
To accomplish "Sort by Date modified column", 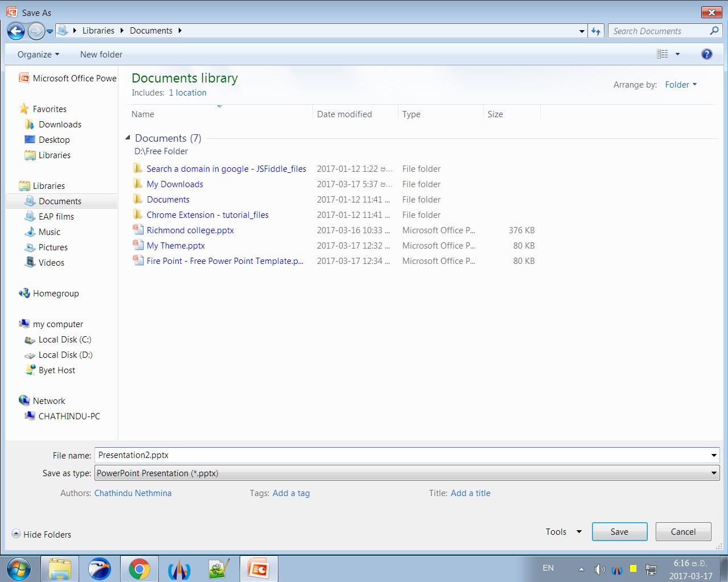I will coord(355,114).
